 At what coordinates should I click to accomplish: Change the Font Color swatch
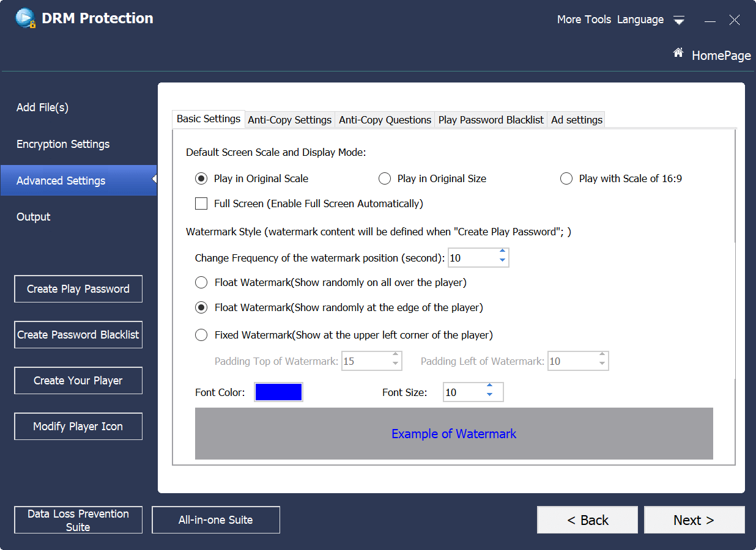click(x=278, y=392)
